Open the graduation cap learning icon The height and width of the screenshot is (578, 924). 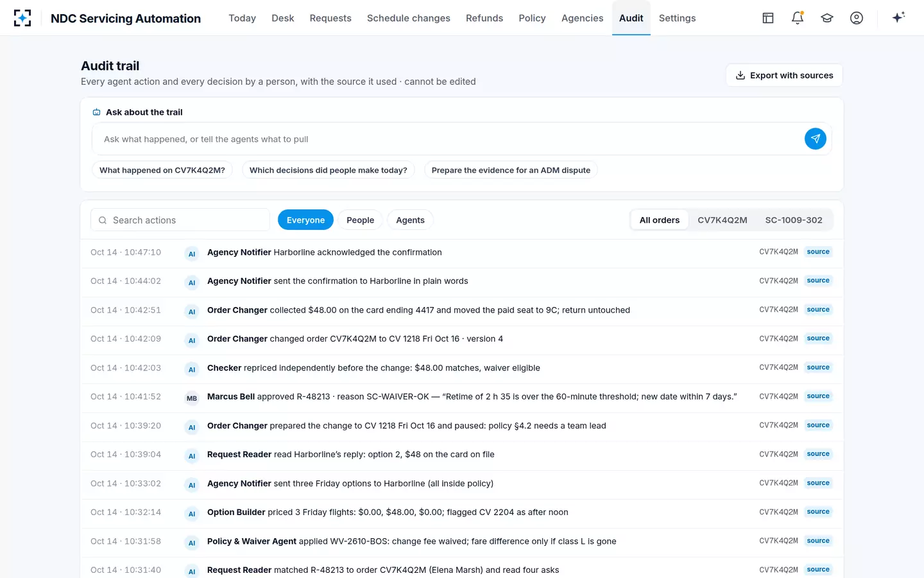click(827, 18)
